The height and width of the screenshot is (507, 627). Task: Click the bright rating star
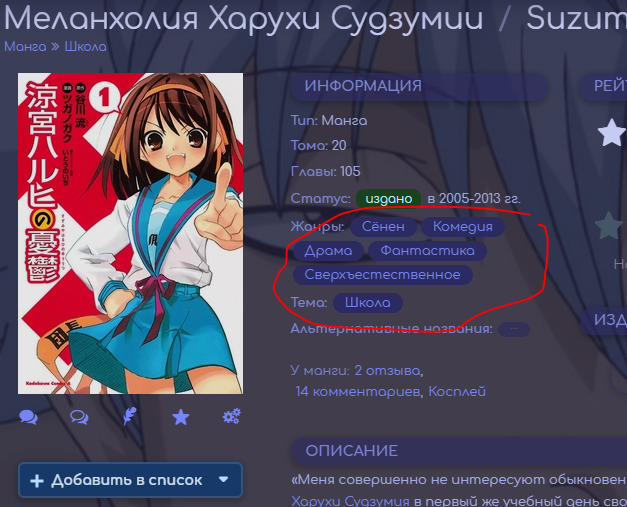tap(611, 132)
